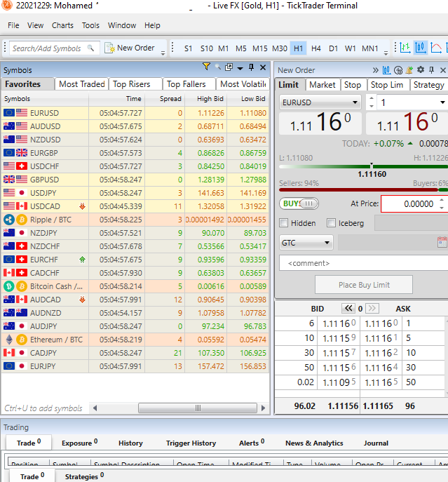Click the up-arrow indicator on EURCHF row

[82, 260]
